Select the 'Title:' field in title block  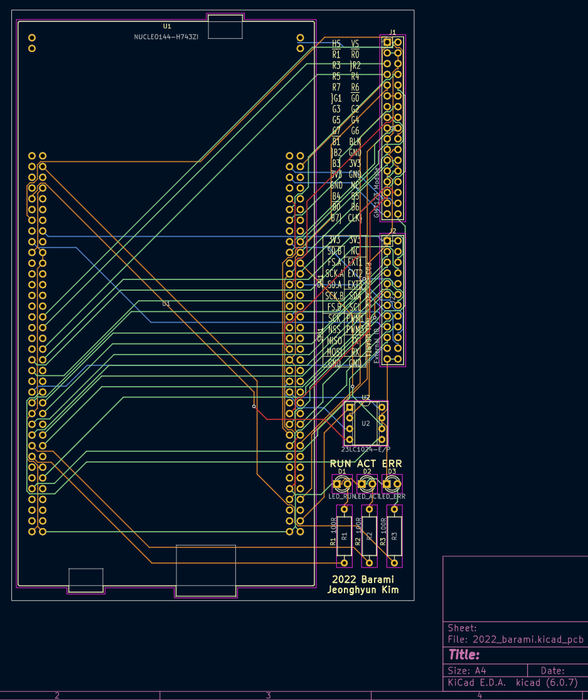click(x=464, y=655)
